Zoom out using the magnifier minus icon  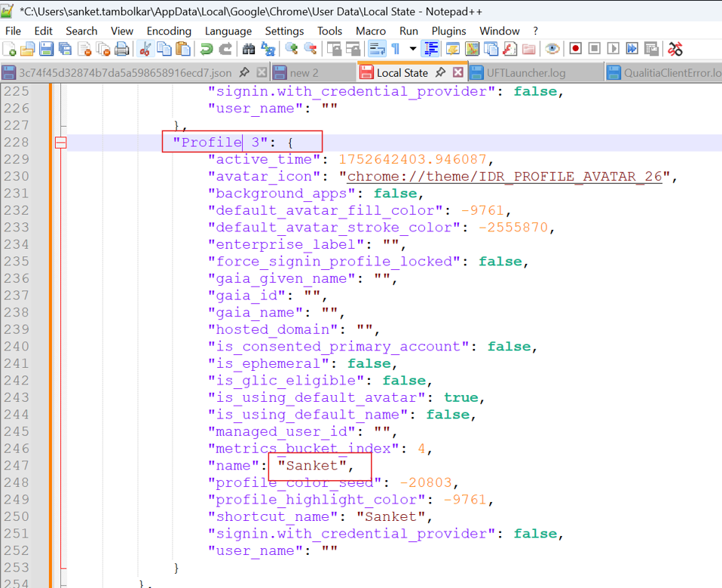point(311,49)
